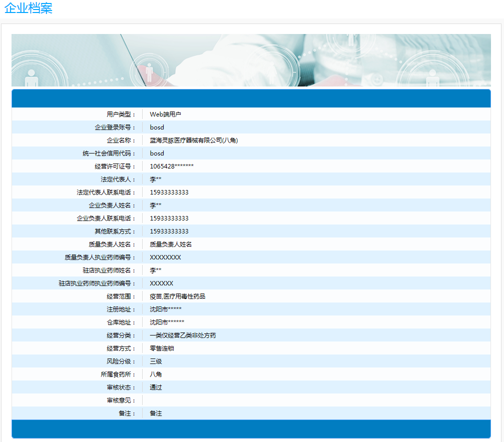Viewport: 504px width, 442px height.
Task: Select the Web端用户 user type value
Action: click(x=165, y=114)
